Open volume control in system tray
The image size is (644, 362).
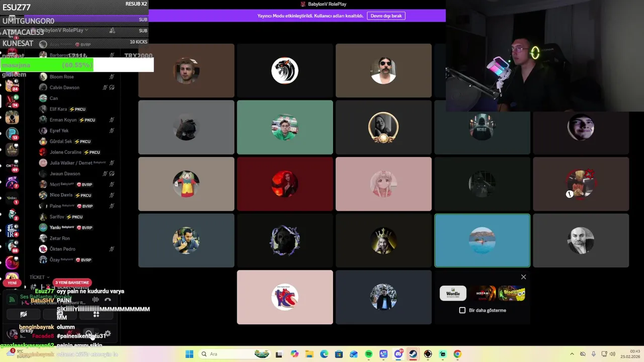612,354
